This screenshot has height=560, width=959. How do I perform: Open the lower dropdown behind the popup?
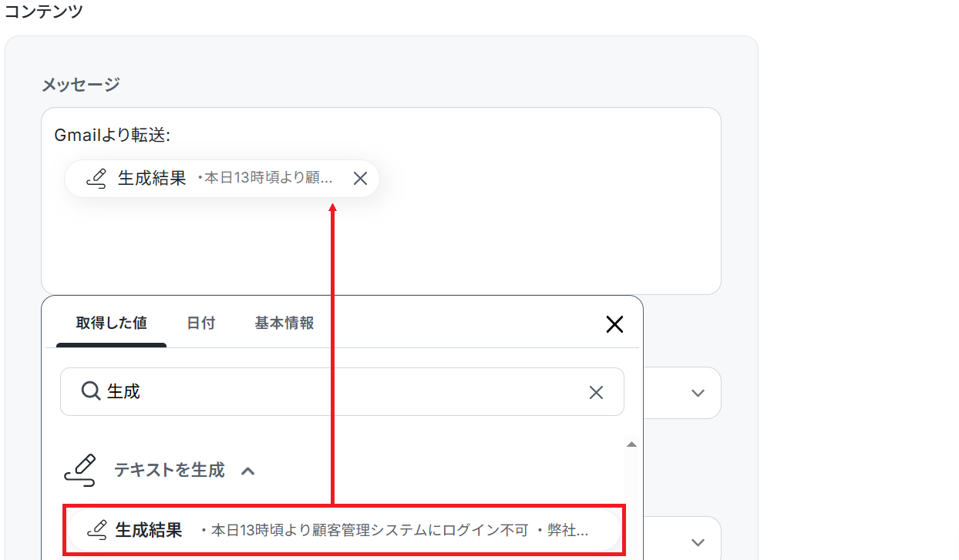click(x=698, y=542)
